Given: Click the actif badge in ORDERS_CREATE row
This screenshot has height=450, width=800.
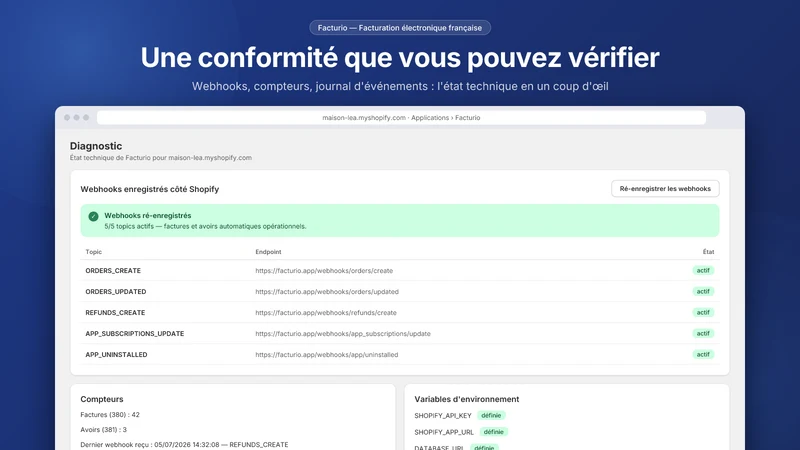Looking at the screenshot, I should [x=703, y=270].
